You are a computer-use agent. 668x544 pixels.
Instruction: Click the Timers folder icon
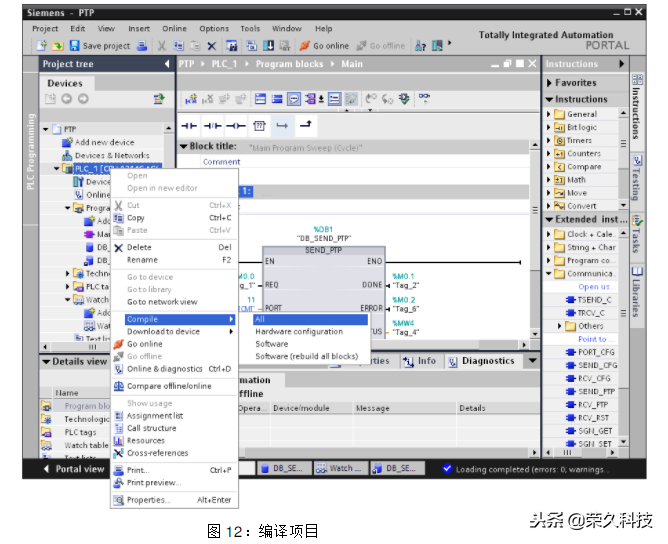[x=559, y=141]
